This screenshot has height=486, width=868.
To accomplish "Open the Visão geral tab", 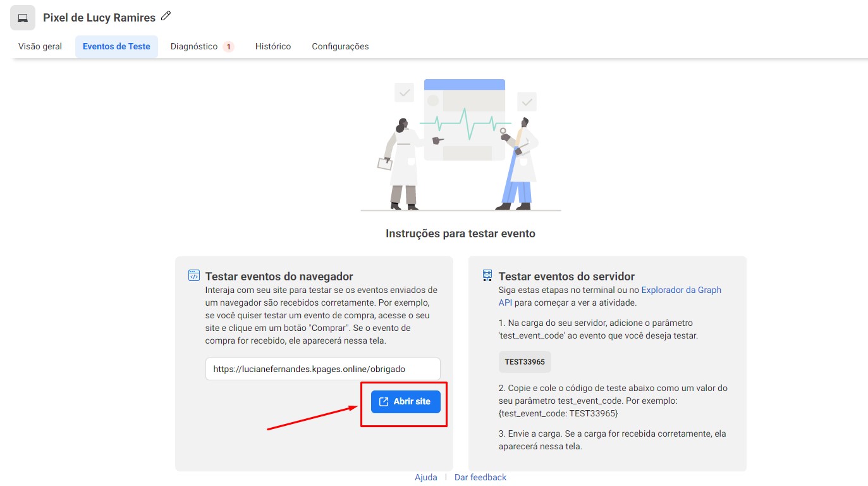I will point(40,47).
